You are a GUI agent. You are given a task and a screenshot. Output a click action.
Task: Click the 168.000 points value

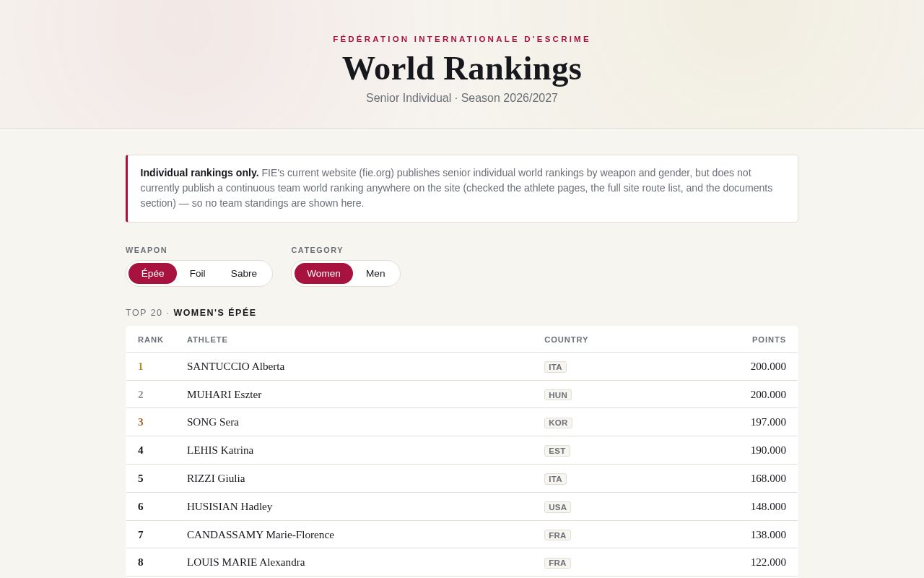click(768, 478)
